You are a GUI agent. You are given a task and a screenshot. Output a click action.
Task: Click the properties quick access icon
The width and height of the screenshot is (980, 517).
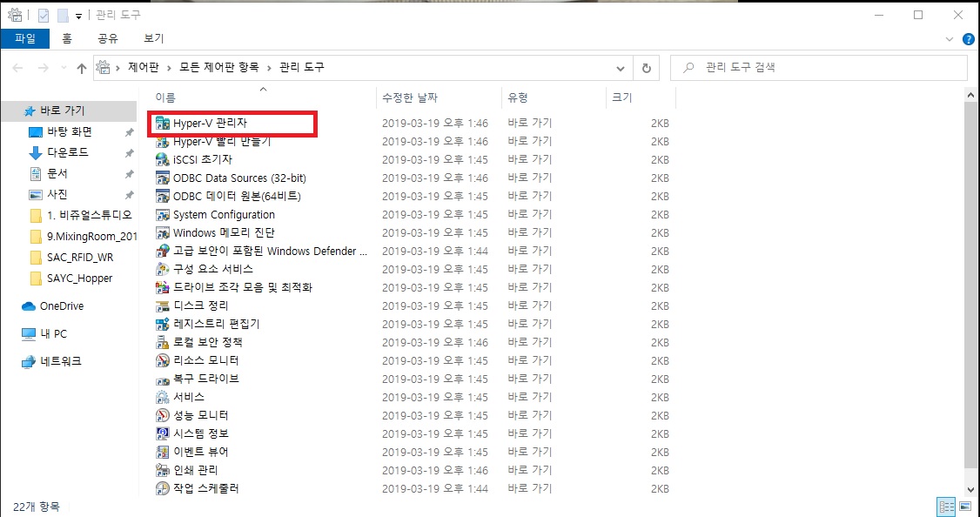(43, 16)
